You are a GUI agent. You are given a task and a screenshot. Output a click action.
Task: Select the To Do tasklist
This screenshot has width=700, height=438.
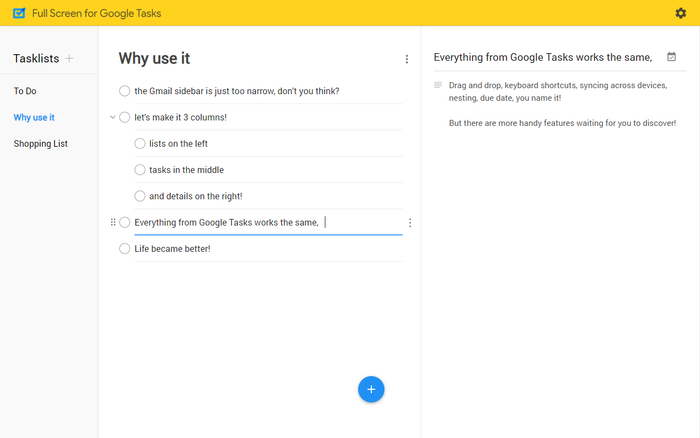(25, 91)
